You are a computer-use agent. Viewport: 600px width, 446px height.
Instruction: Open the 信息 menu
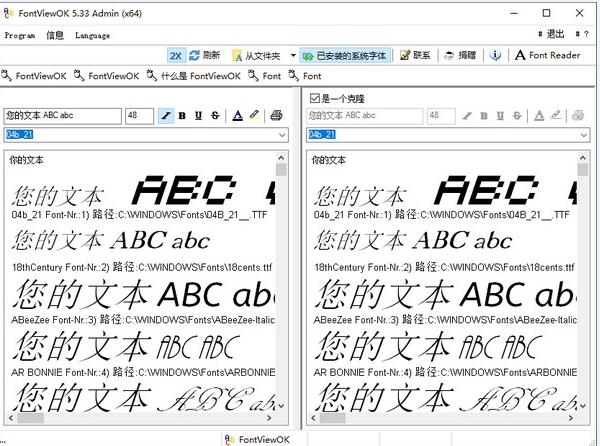(55, 35)
